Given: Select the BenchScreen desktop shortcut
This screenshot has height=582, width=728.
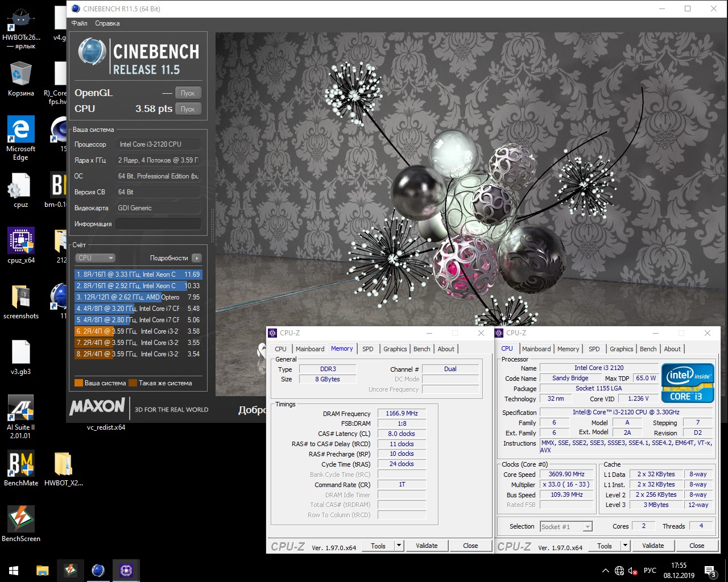Looking at the screenshot, I should tap(21, 524).
